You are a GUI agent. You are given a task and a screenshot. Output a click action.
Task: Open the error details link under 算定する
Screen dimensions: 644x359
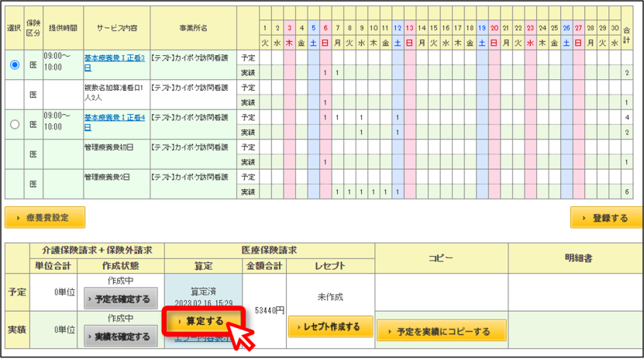pos(203,338)
